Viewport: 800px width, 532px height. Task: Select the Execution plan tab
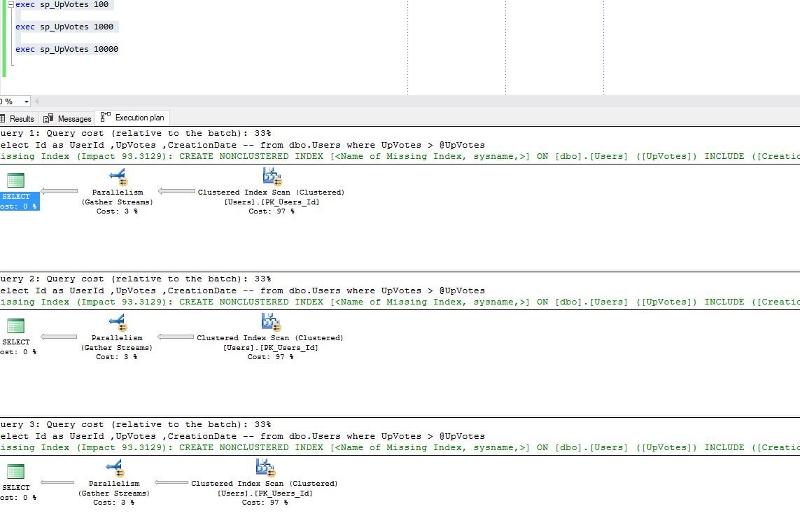point(134,118)
